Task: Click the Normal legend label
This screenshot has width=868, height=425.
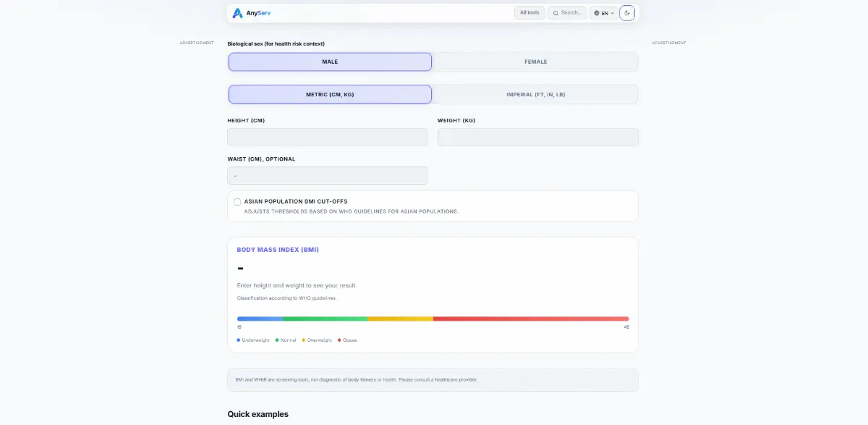Action: tap(288, 340)
